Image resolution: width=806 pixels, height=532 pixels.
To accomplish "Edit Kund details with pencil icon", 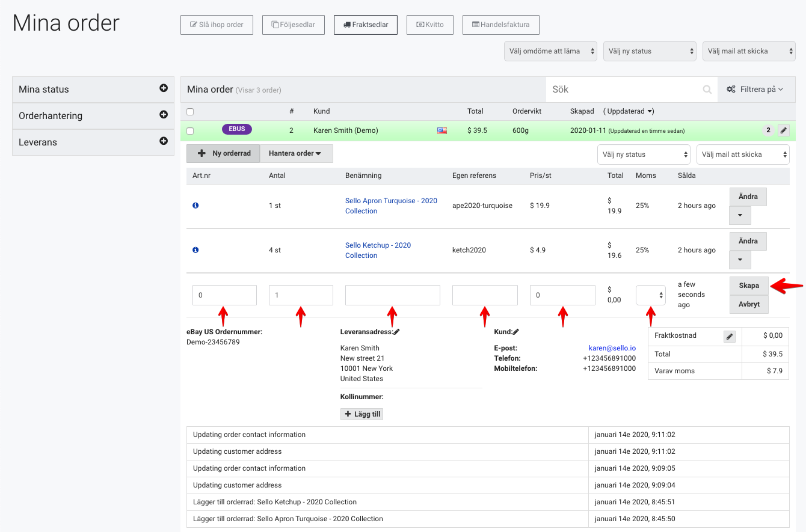I will 516,332.
